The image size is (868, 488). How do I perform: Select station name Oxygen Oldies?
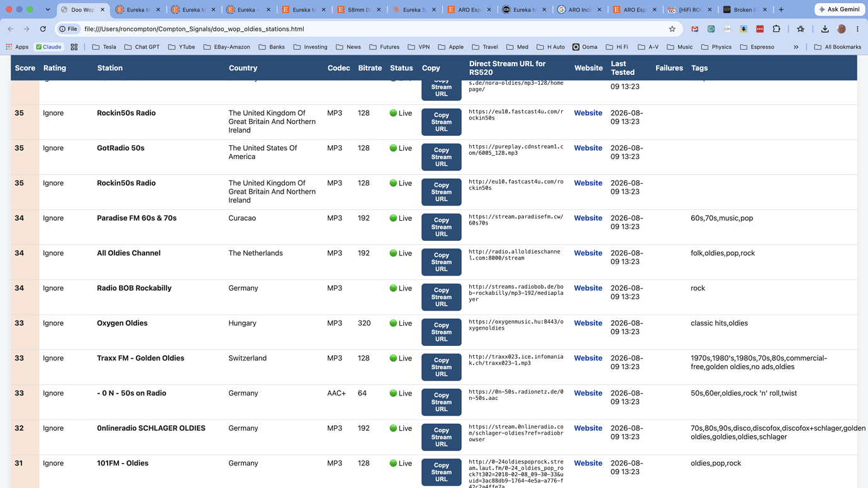(122, 323)
